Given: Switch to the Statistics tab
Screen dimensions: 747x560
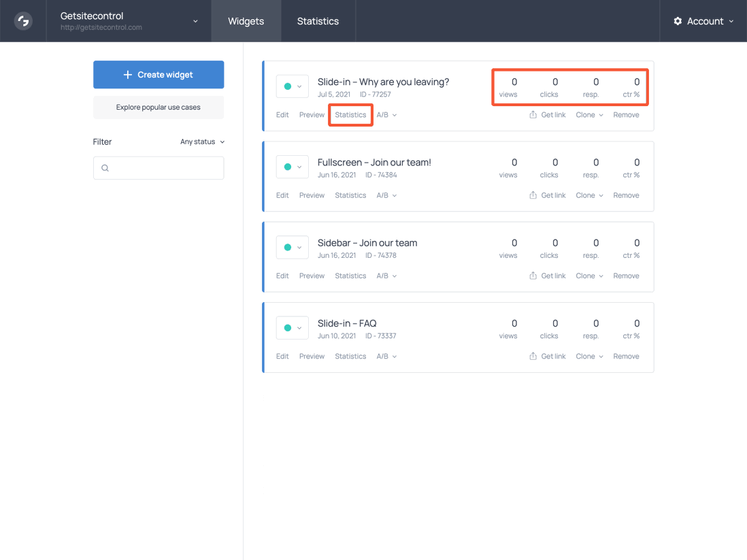Looking at the screenshot, I should (318, 20).
